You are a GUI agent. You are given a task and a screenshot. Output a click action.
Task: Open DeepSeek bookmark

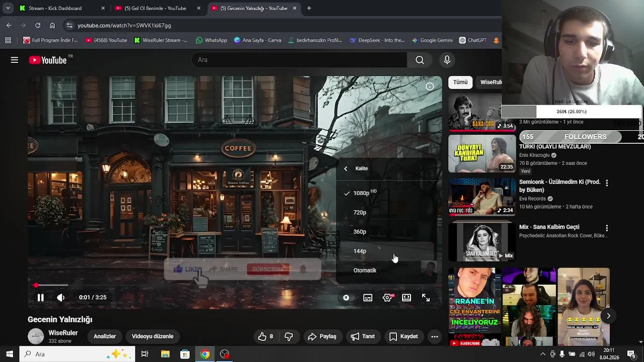(x=377, y=40)
